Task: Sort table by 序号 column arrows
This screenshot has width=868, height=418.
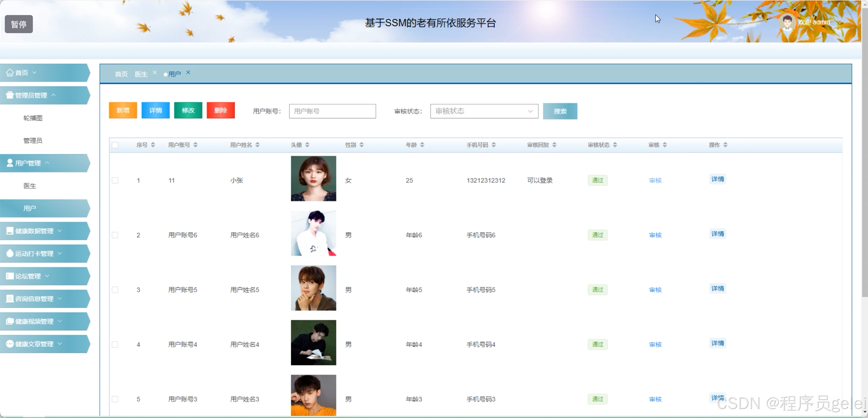Action: (x=153, y=145)
